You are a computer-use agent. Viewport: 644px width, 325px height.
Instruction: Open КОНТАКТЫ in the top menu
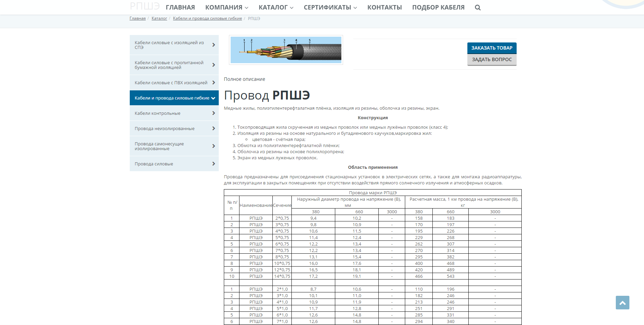tap(384, 7)
